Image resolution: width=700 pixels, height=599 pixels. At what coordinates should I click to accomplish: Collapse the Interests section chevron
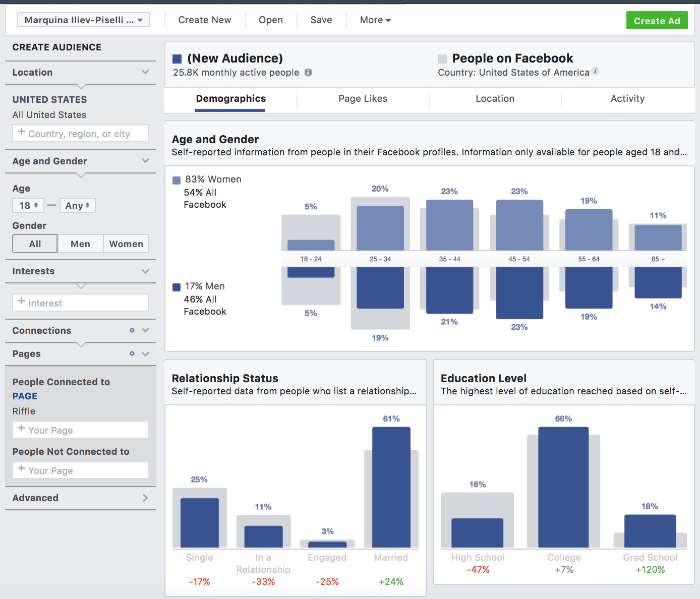[x=146, y=271]
